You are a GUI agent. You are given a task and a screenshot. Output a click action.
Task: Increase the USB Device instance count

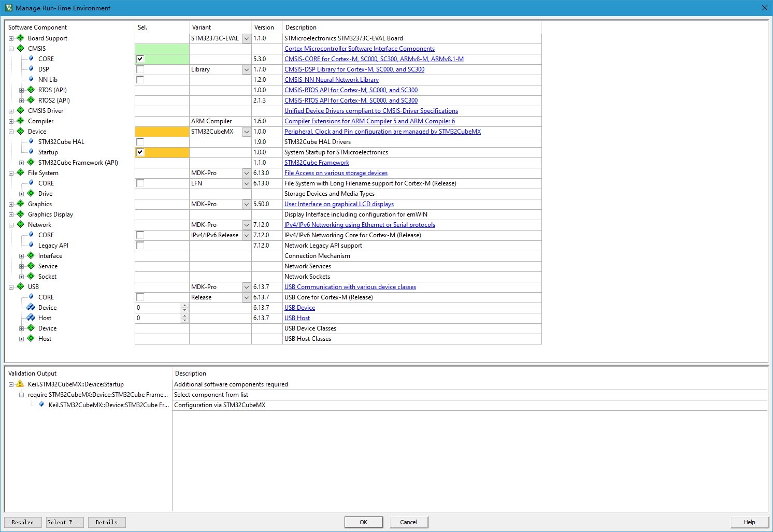coord(184,305)
